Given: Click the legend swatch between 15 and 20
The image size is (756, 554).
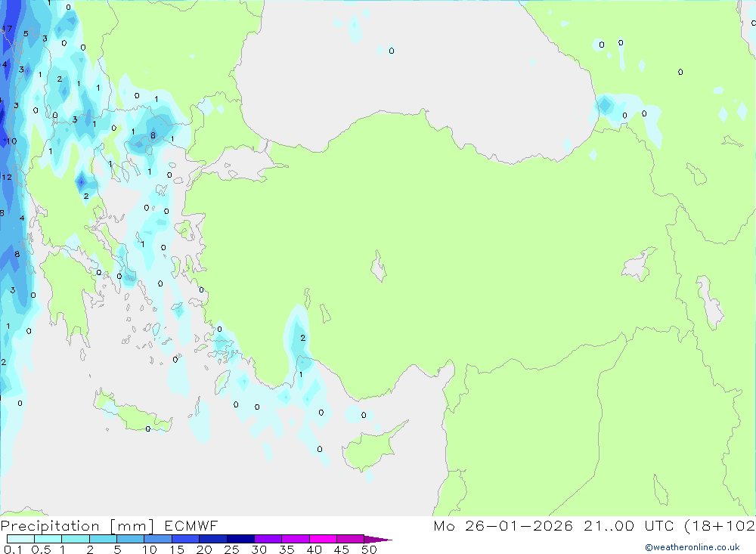Looking at the screenshot, I should pyautogui.click(x=185, y=539).
